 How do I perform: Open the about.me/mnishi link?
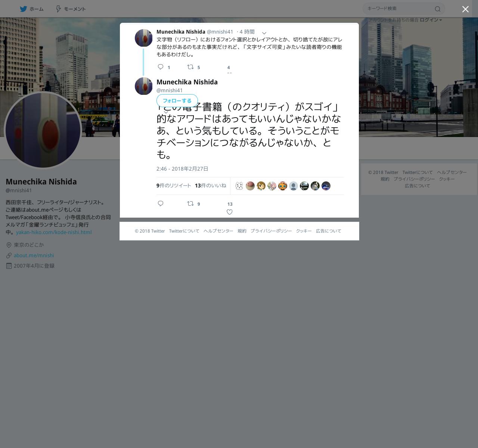click(x=34, y=255)
